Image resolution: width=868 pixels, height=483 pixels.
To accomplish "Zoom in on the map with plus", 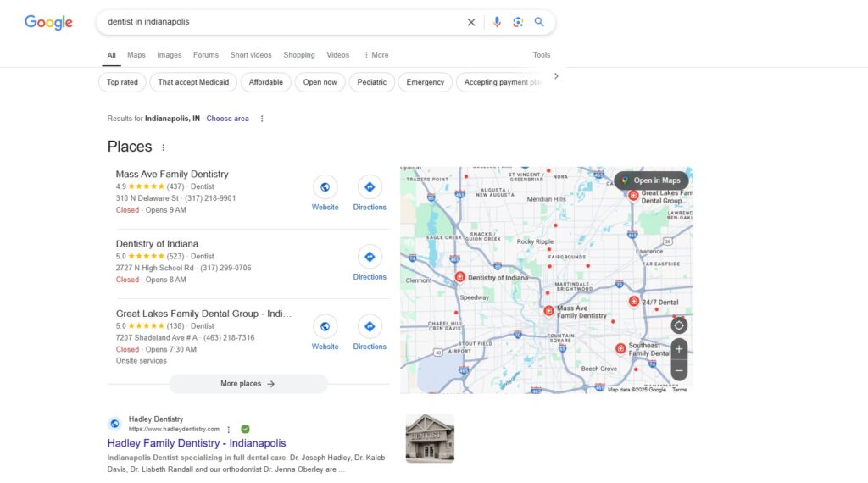I will 679,349.
